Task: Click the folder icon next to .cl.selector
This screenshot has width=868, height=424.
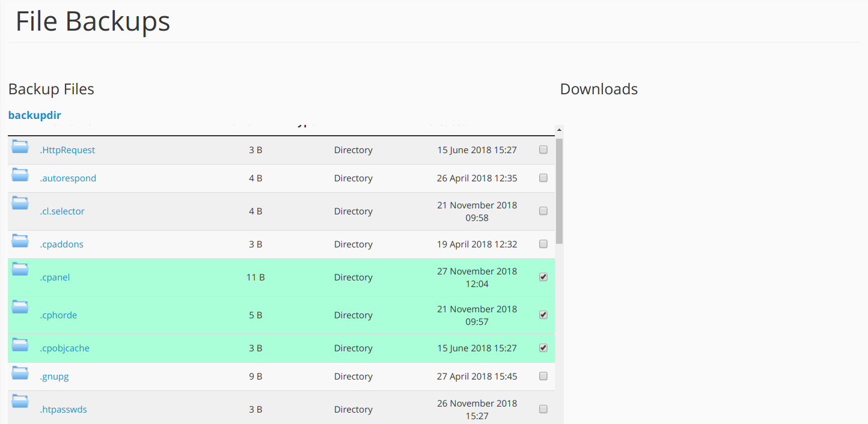Action: click(x=20, y=202)
